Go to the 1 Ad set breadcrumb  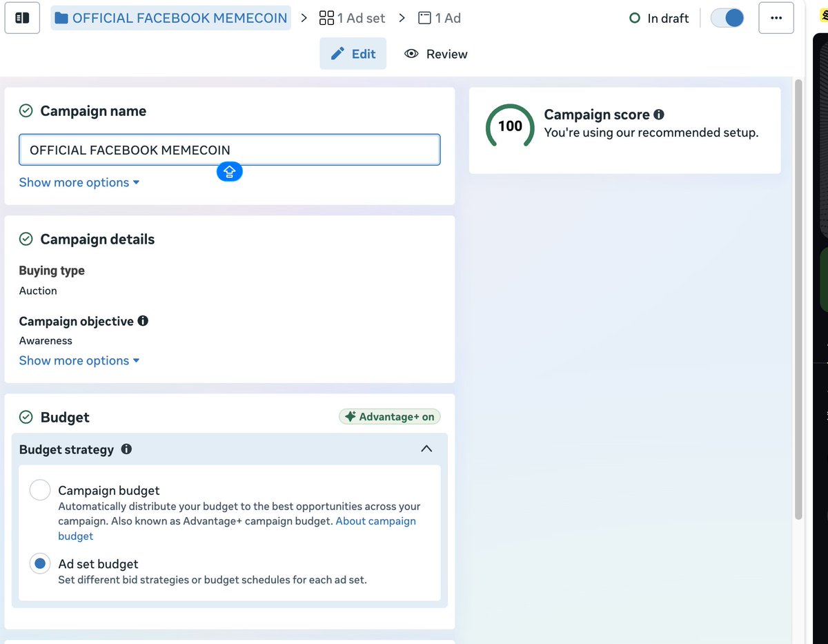[352, 18]
